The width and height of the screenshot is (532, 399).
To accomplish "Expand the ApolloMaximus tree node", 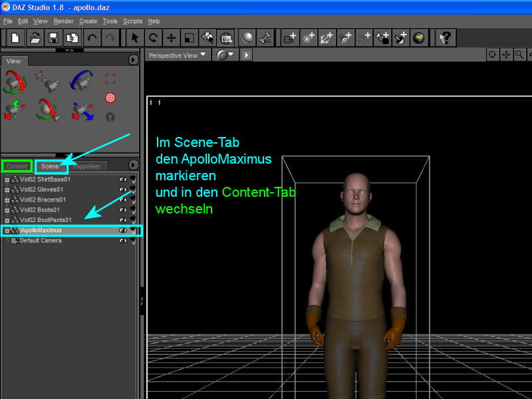I will click(7, 231).
